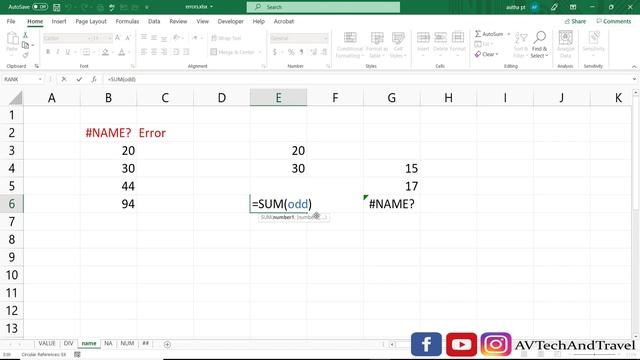Switch to the Developer tab

[x=231, y=21]
